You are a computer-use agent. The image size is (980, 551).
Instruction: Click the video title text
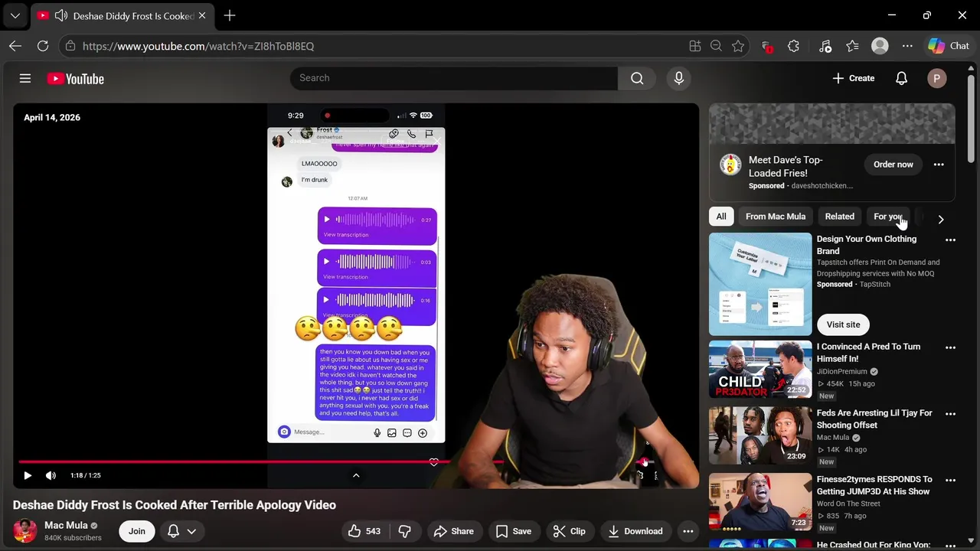(x=175, y=505)
